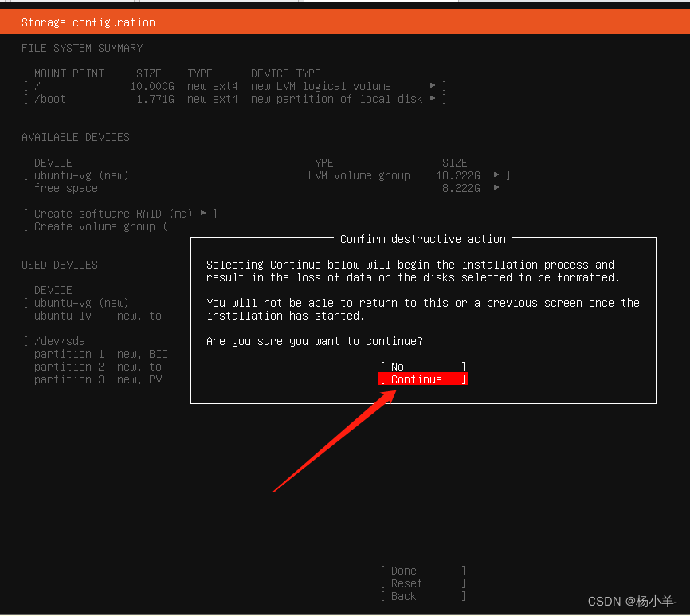Click LVM volume group type text

359,175
